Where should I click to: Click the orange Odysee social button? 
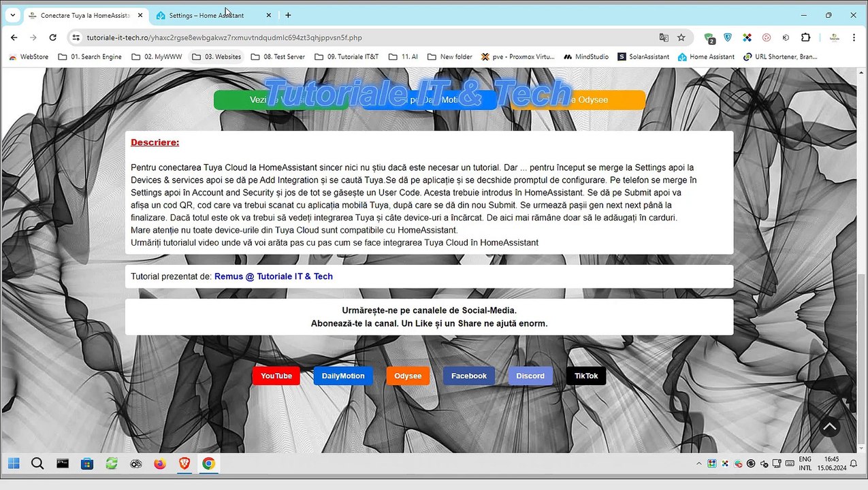click(408, 376)
